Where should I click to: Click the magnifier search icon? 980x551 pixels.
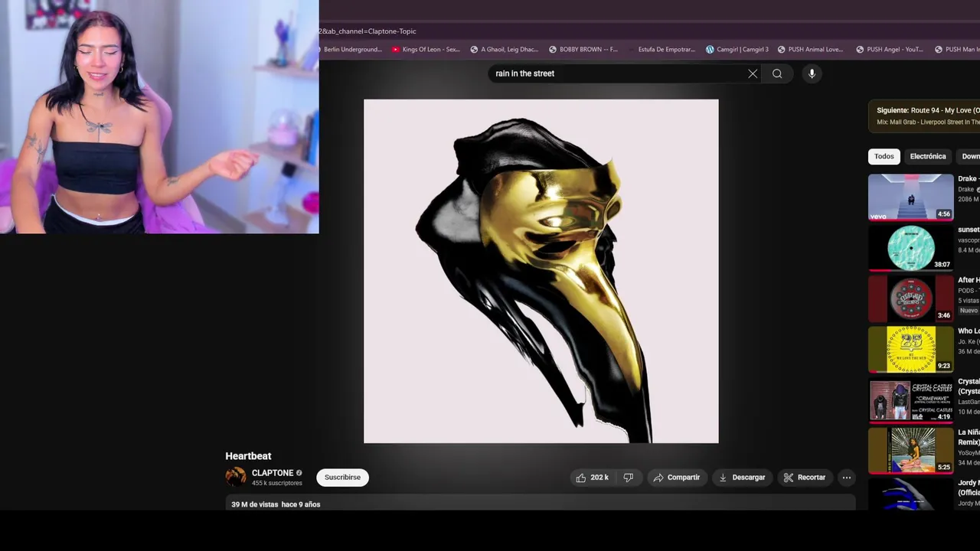click(777, 73)
